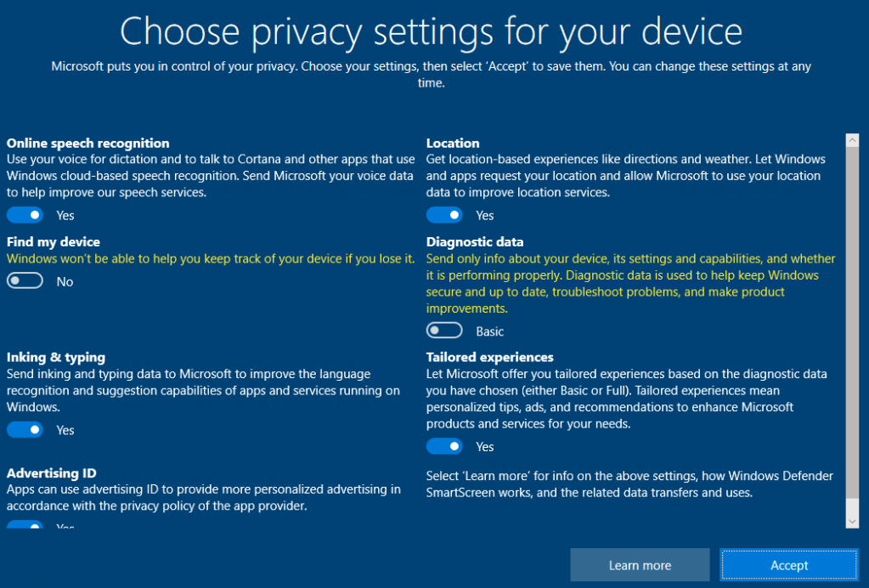The width and height of the screenshot is (869, 588).
Task: Enable the Find my device switch
Action: [25, 281]
